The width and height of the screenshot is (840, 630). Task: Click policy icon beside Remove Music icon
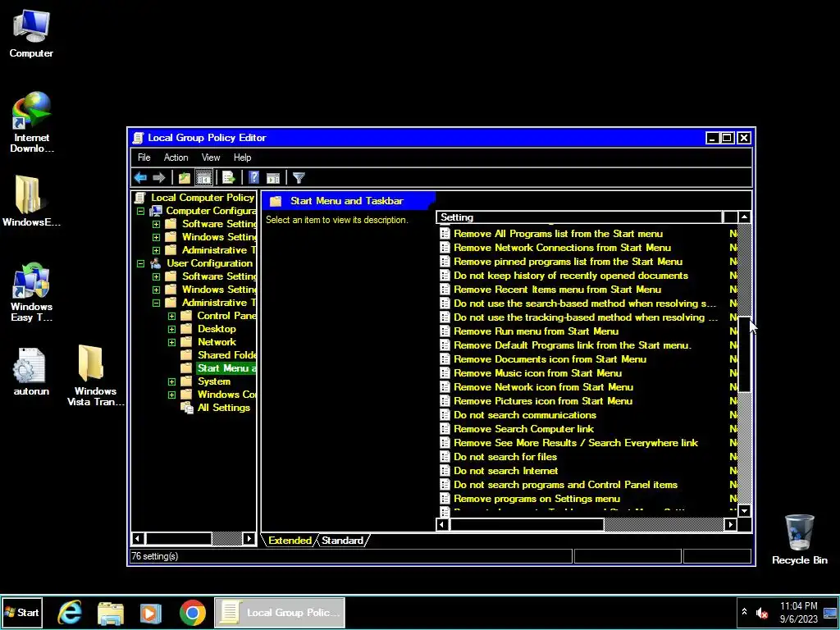click(445, 373)
